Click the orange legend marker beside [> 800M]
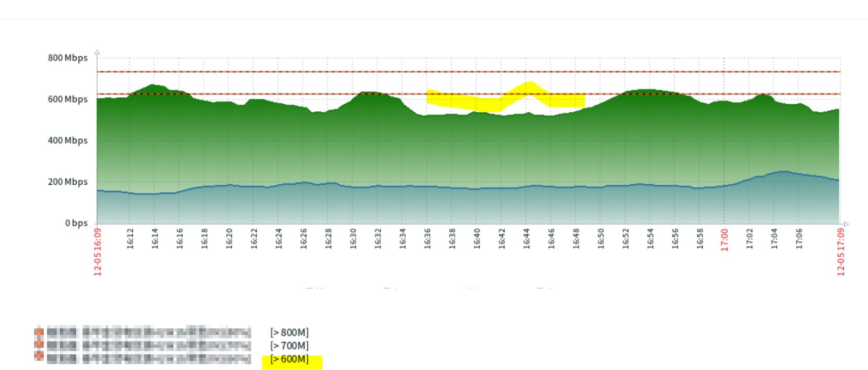 click(x=39, y=332)
